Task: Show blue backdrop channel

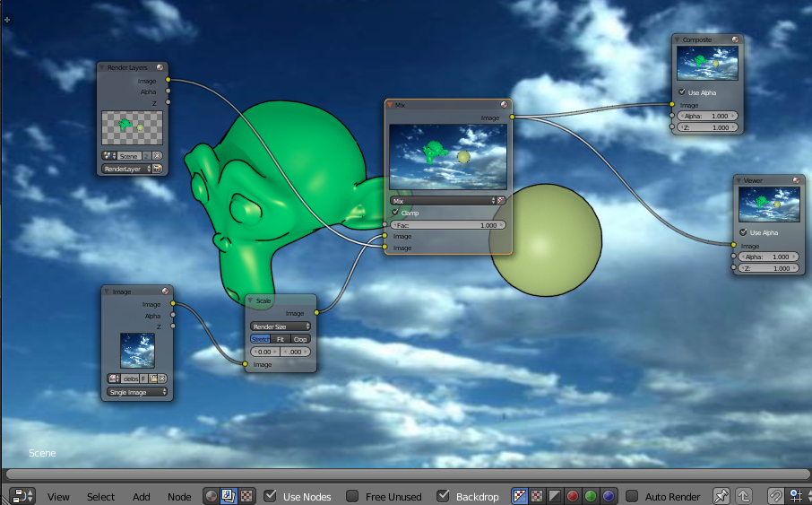Action: (x=608, y=496)
